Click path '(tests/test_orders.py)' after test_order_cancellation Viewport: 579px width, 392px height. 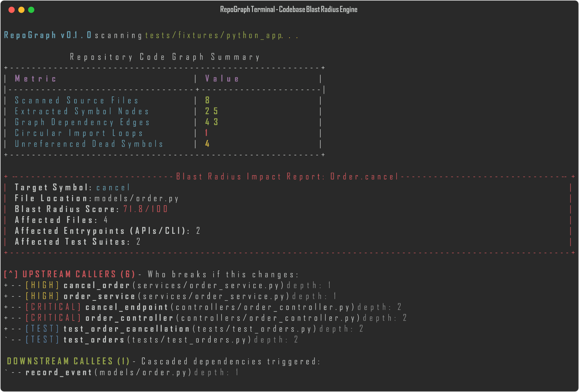tap(255, 329)
